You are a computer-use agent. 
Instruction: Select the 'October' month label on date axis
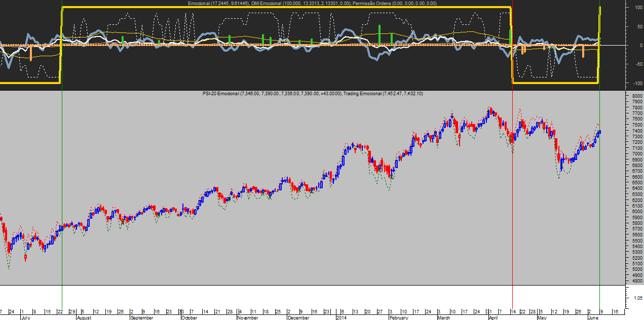189,317
